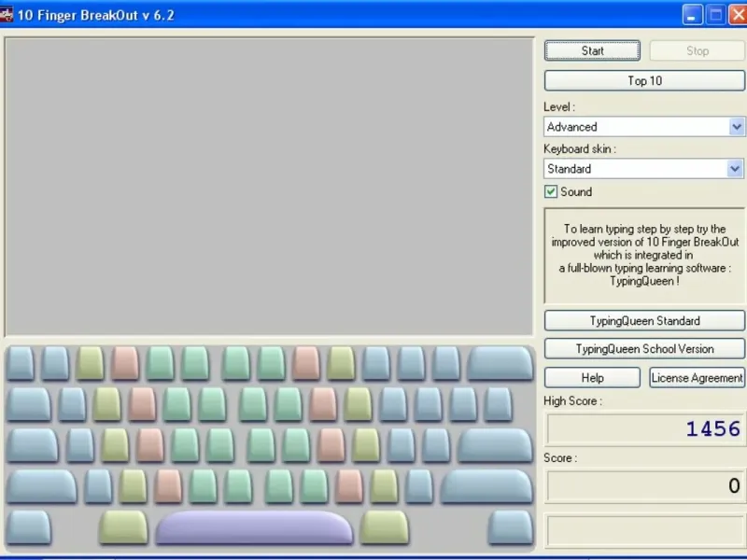Expand the Level dropdown showing Advanced
The height and width of the screenshot is (560, 747).
pos(737,127)
